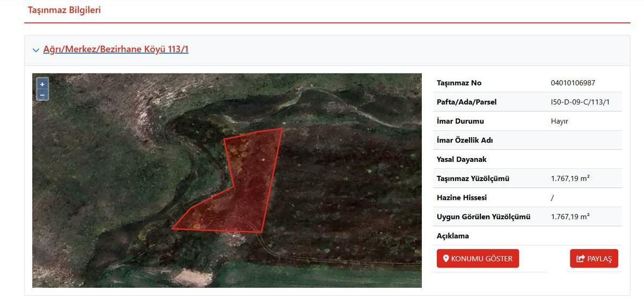
Task: Select the Taşınmaz No value 04010106987
Action: tap(573, 83)
